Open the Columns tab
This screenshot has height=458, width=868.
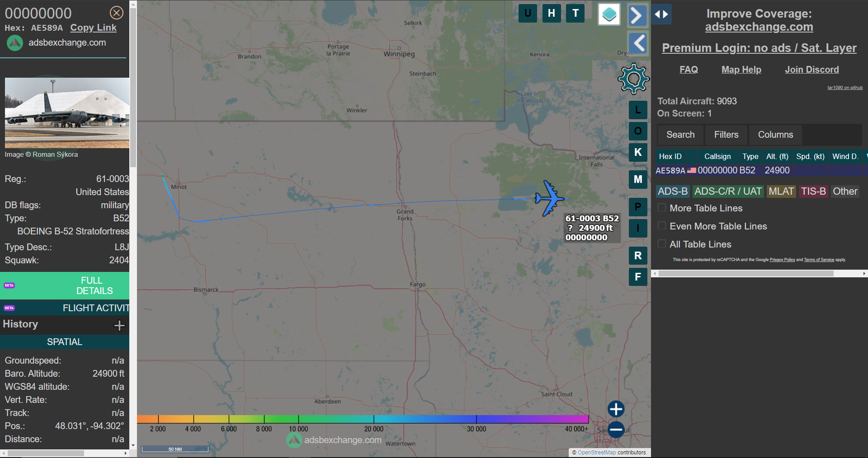(x=775, y=135)
